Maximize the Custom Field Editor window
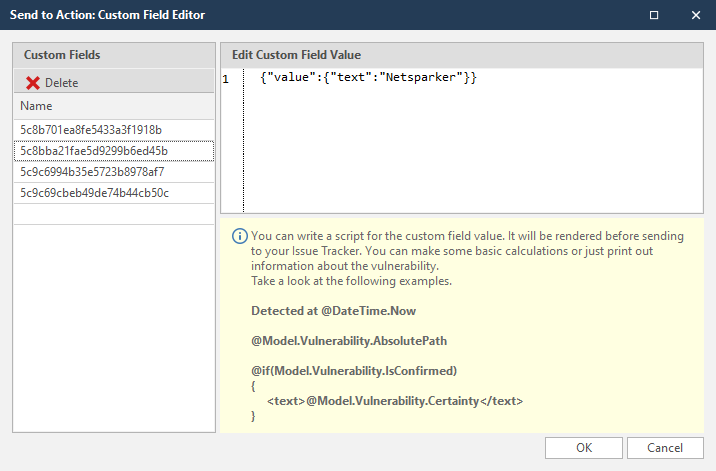Viewport: 716px width, 471px height. tap(654, 15)
